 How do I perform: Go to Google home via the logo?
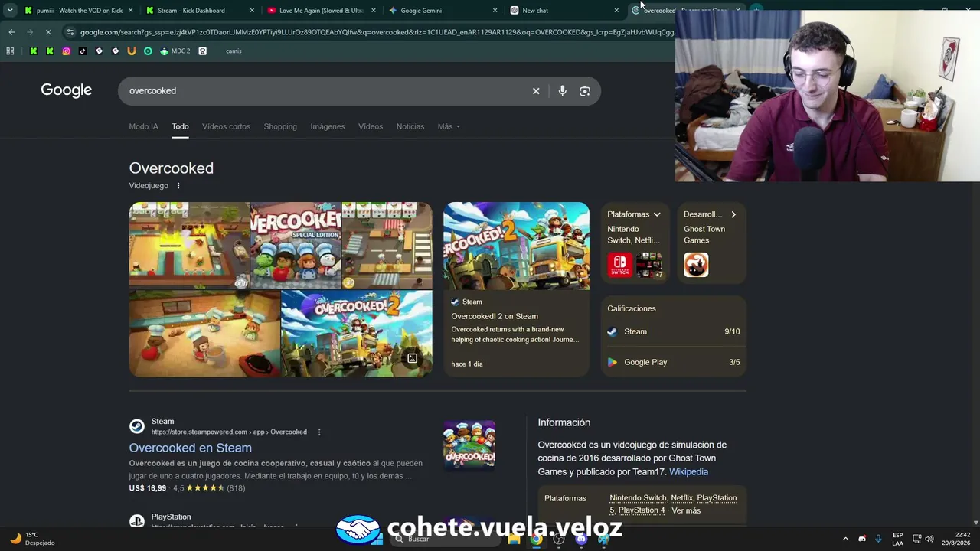(67, 90)
